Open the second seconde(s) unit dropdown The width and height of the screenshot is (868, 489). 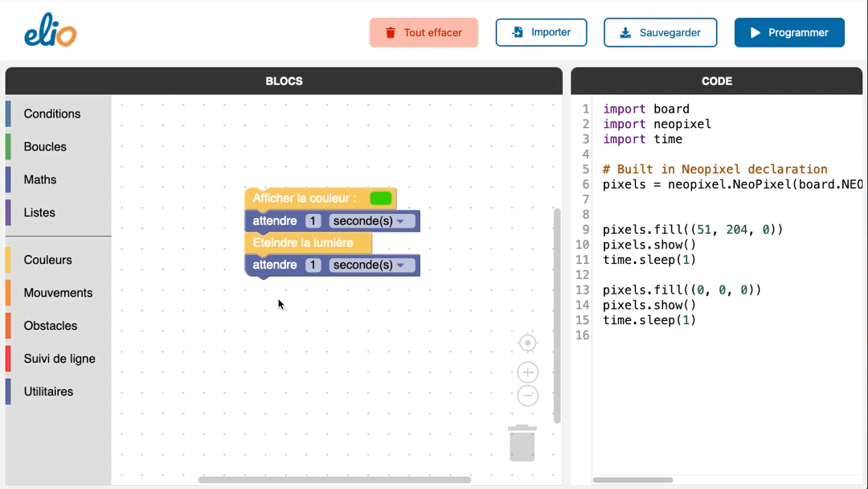click(x=372, y=265)
